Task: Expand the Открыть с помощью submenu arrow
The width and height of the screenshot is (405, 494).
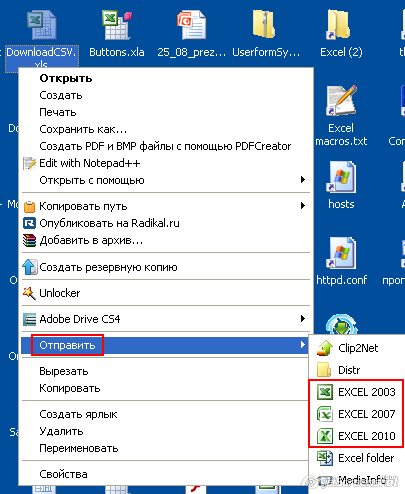Action: [x=303, y=180]
